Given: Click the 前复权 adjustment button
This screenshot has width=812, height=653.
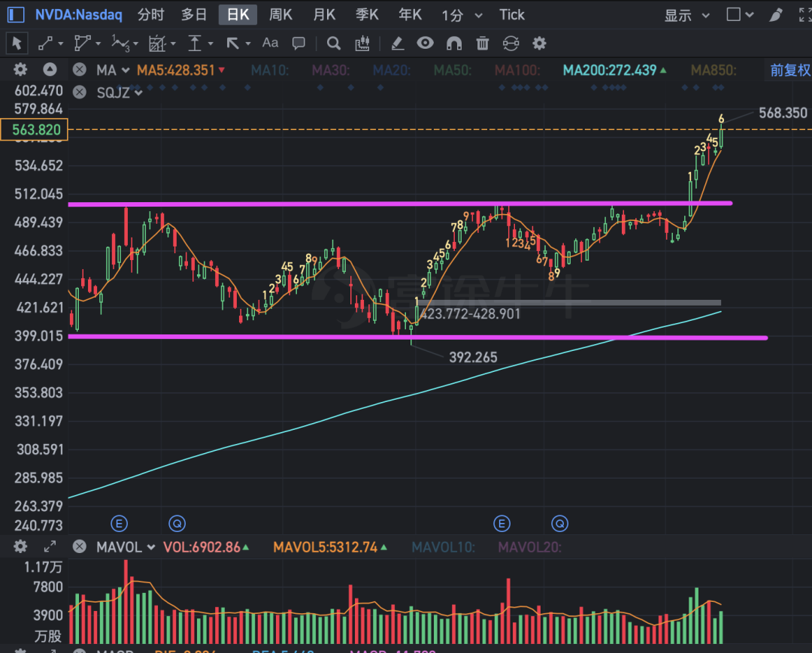Looking at the screenshot, I should click(790, 71).
